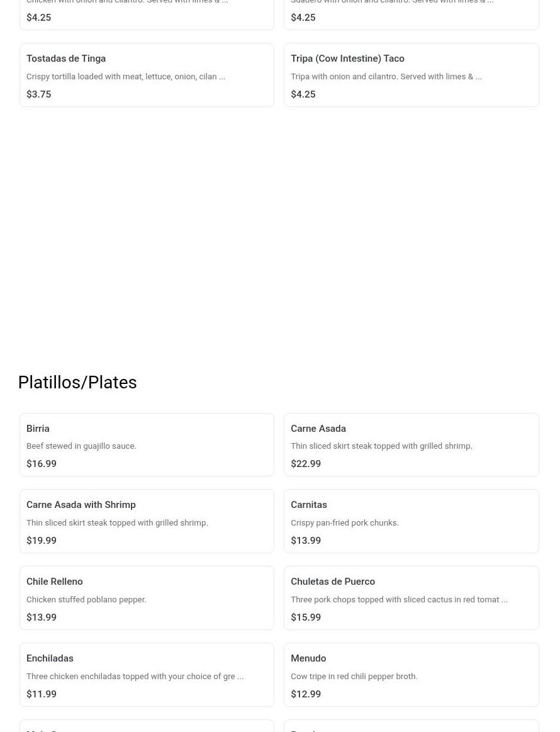Open the Carnitas menu item

pyautogui.click(x=411, y=521)
